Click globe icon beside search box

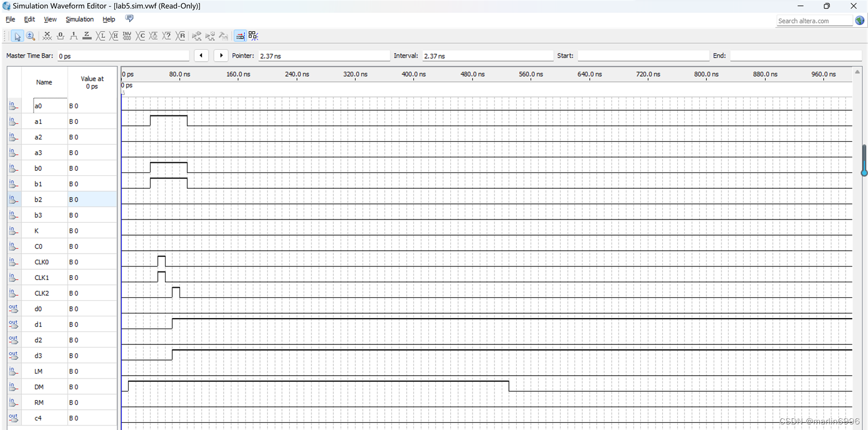pos(860,20)
